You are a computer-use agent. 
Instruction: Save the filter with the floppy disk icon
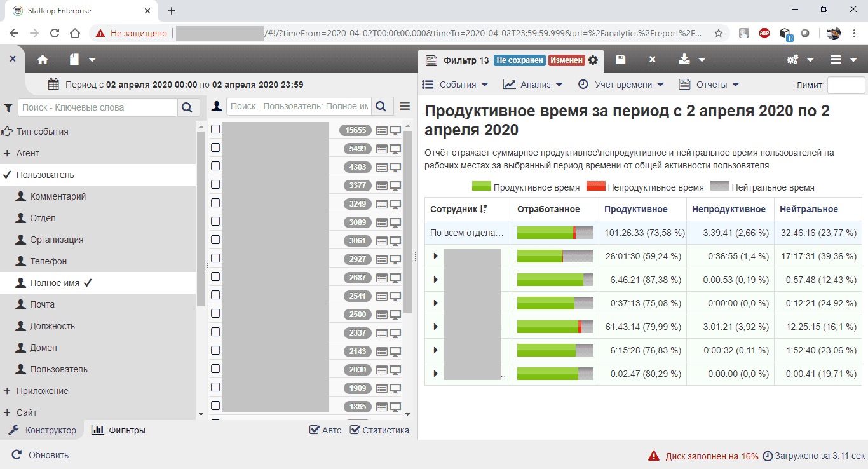(621, 60)
